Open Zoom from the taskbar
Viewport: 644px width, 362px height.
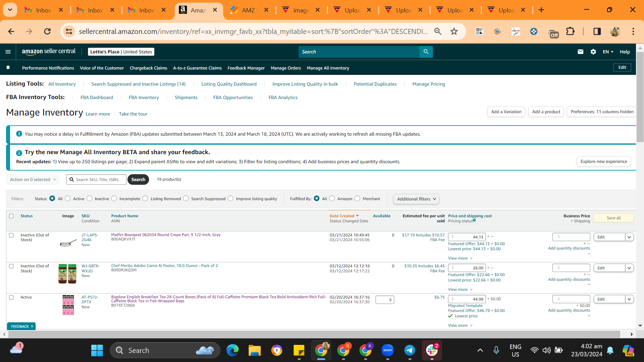388,351
